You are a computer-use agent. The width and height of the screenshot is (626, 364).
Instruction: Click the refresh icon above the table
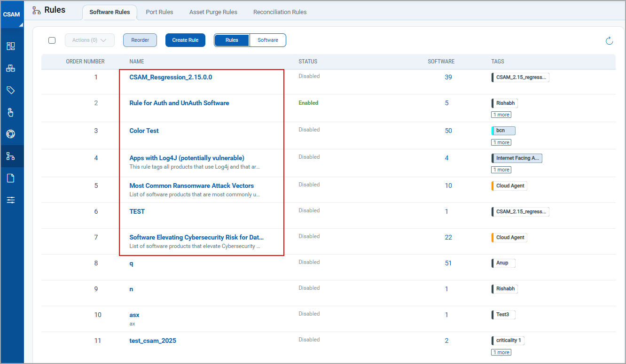click(609, 41)
